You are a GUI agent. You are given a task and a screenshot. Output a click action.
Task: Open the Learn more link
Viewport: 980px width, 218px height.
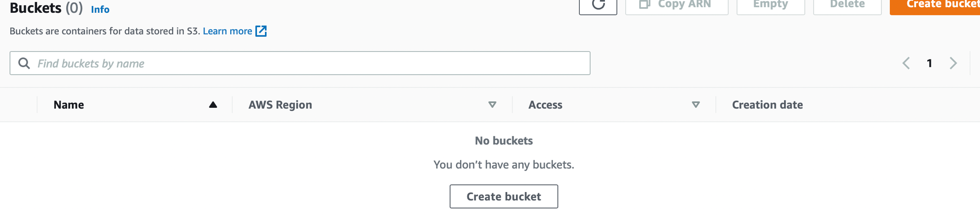click(227, 31)
